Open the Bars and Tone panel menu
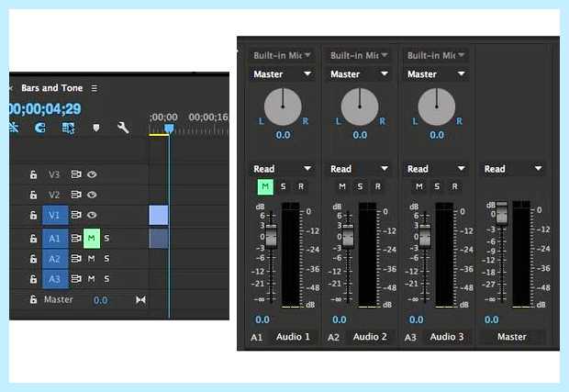 tap(95, 88)
